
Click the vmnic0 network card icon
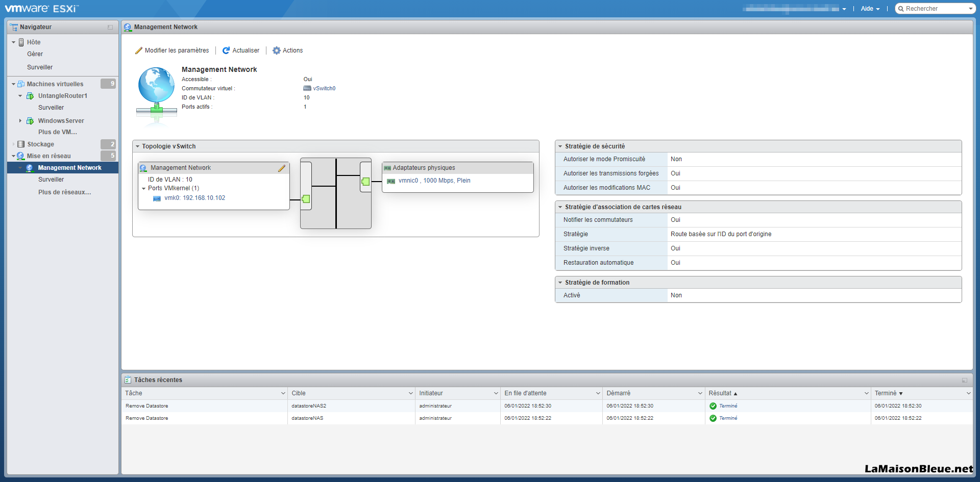[x=391, y=181]
